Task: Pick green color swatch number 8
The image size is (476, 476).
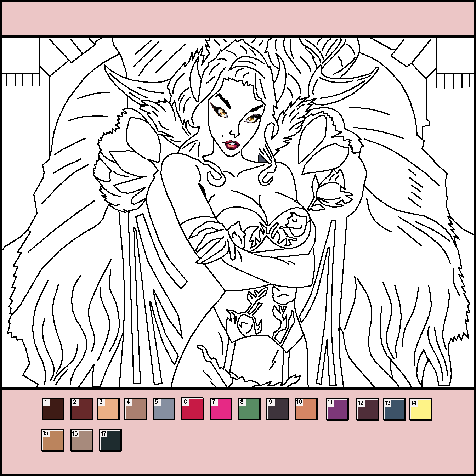Action: [x=249, y=409]
